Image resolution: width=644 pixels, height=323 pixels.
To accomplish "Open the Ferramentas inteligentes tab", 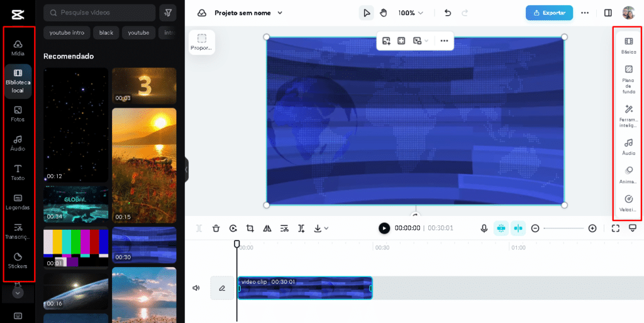I will pyautogui.click(x=628, y=116).
